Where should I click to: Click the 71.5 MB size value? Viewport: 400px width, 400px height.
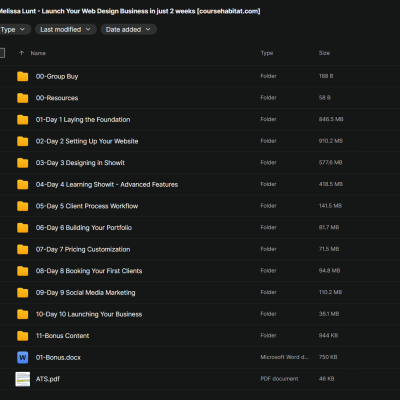[x=329, y=249]
